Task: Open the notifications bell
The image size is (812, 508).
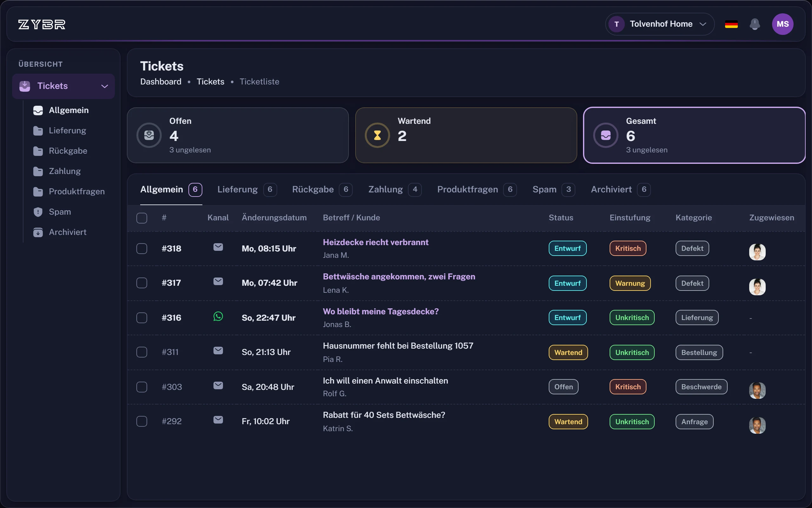Action: point(755,24)
